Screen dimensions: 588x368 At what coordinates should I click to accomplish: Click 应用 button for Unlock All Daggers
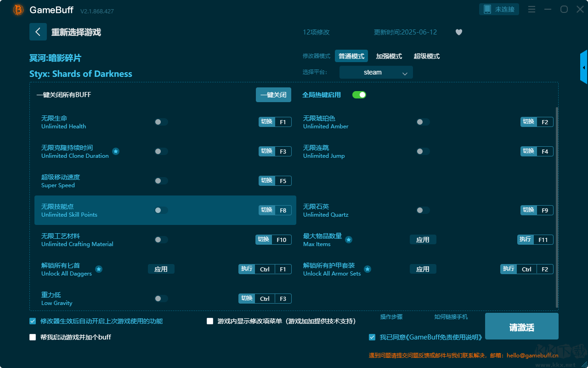click(x=161, y=269)
